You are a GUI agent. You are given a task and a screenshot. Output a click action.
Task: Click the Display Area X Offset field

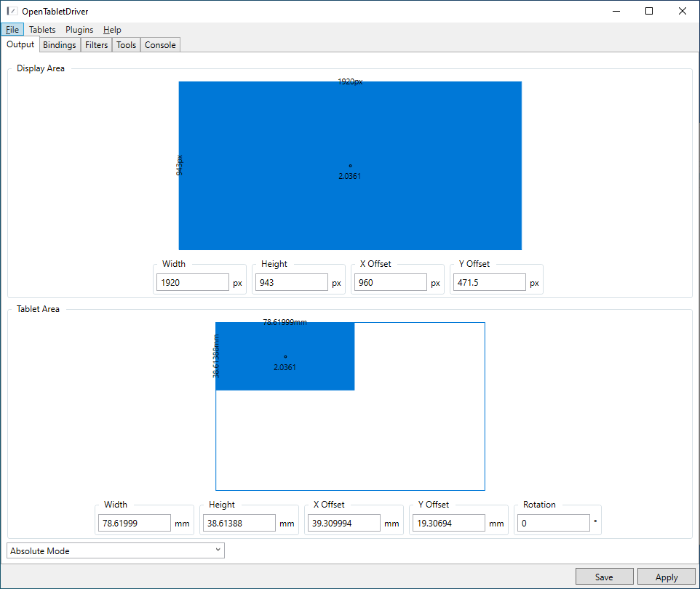point(391,282)
